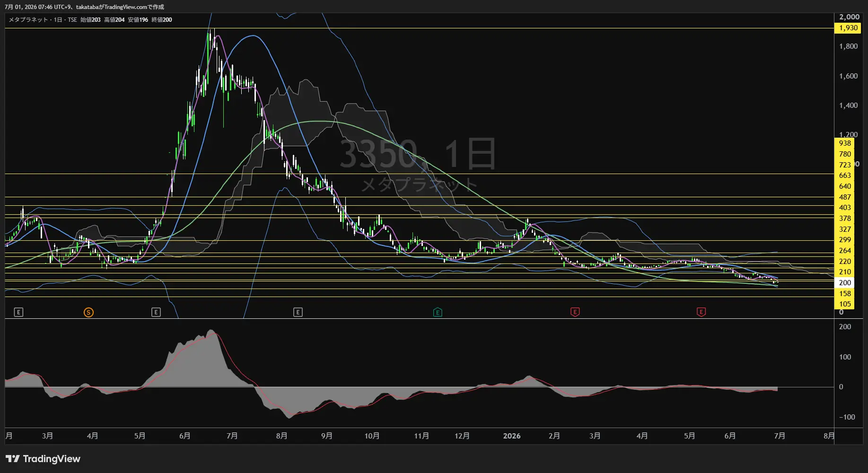Click the gray E earnings marker near 8月

tap(298, 312)
